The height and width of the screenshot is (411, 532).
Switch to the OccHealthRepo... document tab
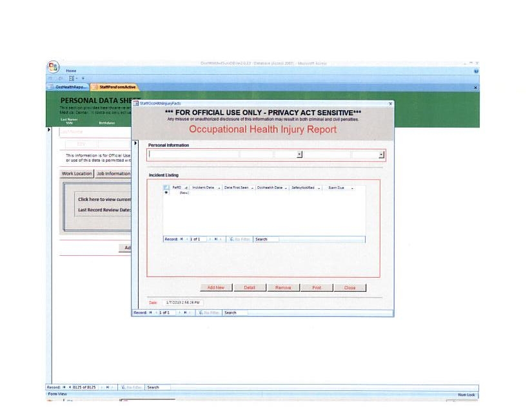click(x=68, y=87)
